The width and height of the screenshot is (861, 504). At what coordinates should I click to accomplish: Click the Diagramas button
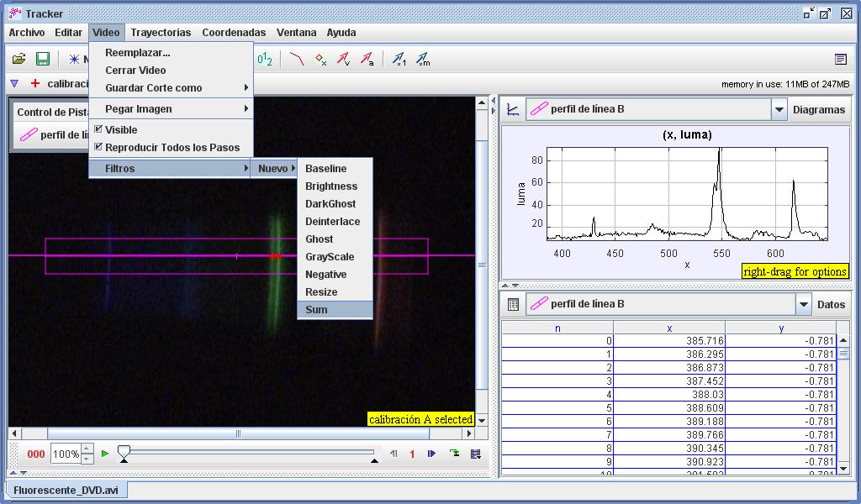[x=818, y=110]
